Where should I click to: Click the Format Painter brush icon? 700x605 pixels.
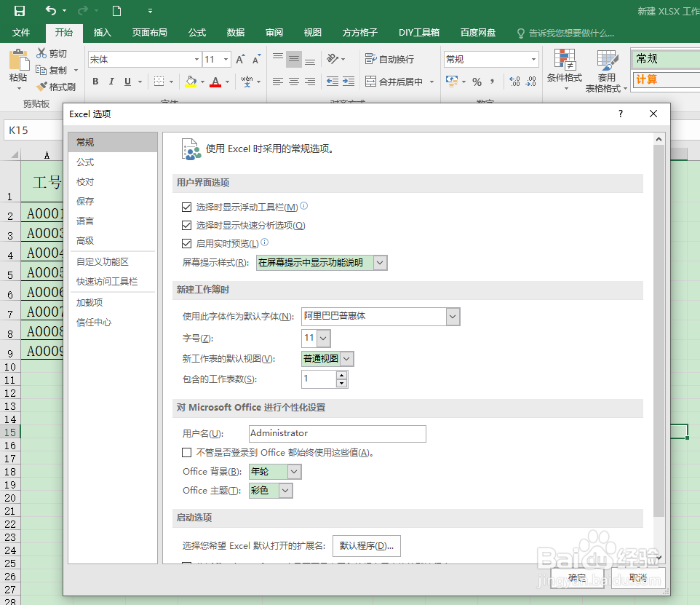(x=42, y=87)
